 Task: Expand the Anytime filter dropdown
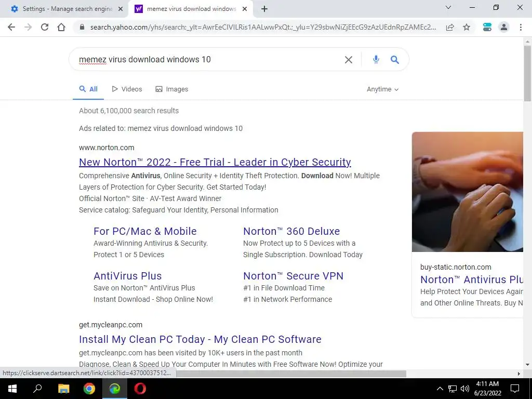(383, 89)
